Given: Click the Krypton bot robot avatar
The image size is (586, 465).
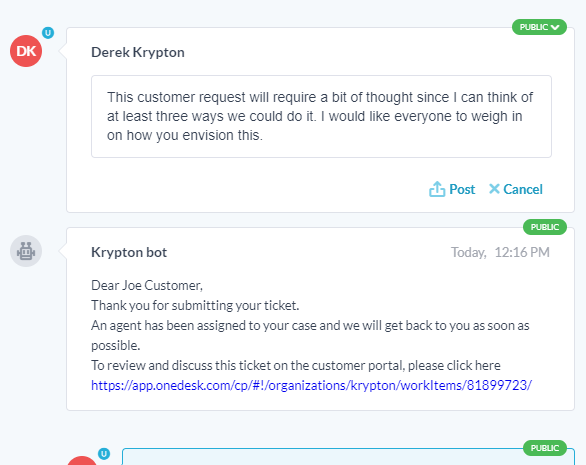Looking at the screenshot, I should pyautogui.click(x=26, y=251).
